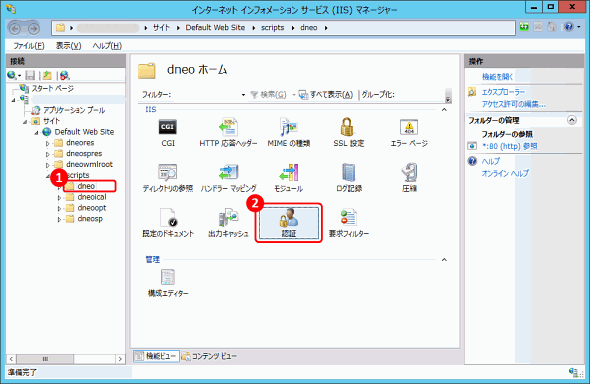Open the フィルター dropdown arrow
This screenshot has width=590, height=384.
pos(243,95)
